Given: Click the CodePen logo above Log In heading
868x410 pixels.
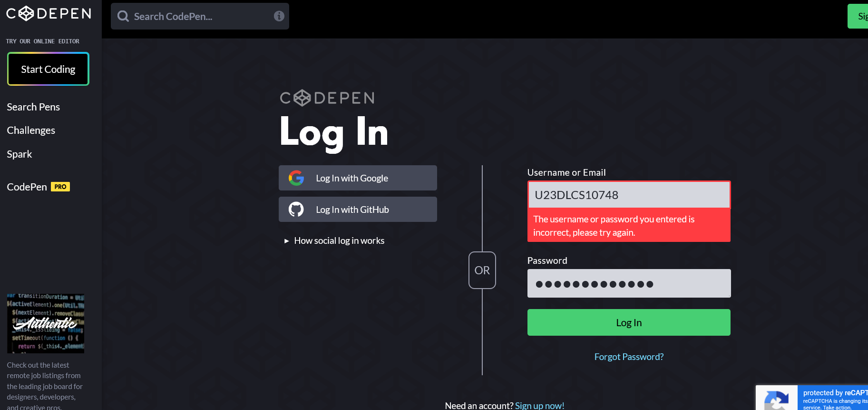Looking at the screenshot, I should click(x=327, y=98).
